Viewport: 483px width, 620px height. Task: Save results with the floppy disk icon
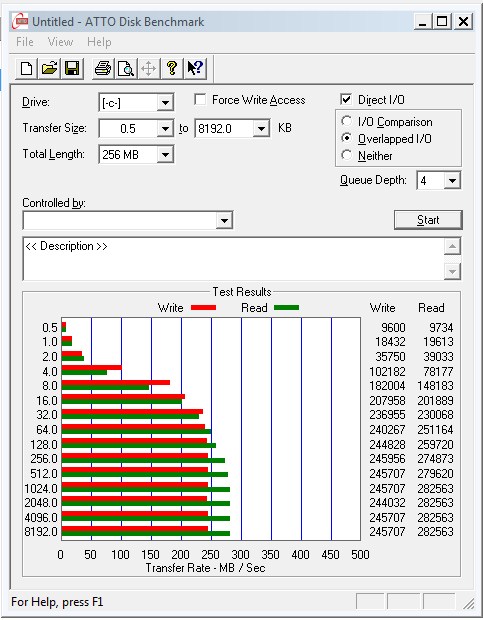click(x=72, y=68)
